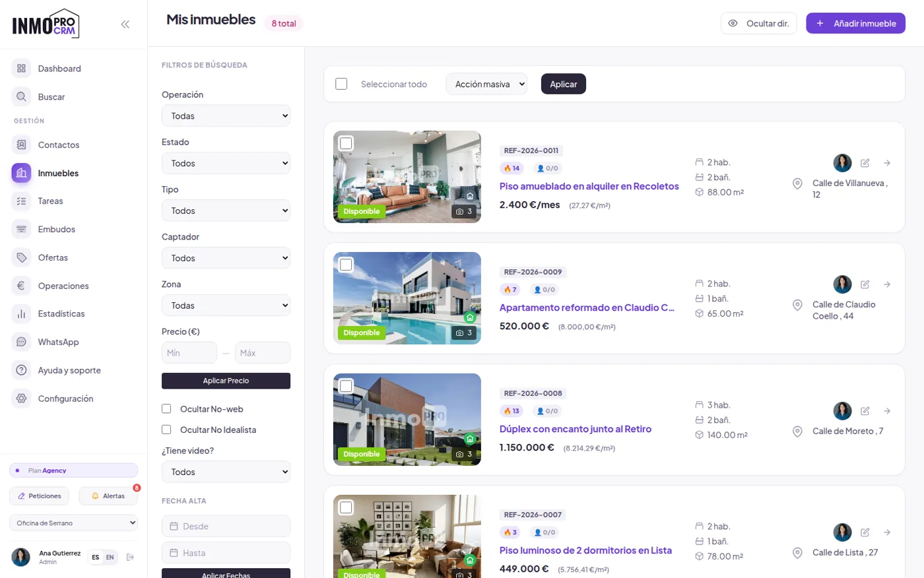Tick the Ocultar No Idealista checkbox

click(x=166, y=430)
